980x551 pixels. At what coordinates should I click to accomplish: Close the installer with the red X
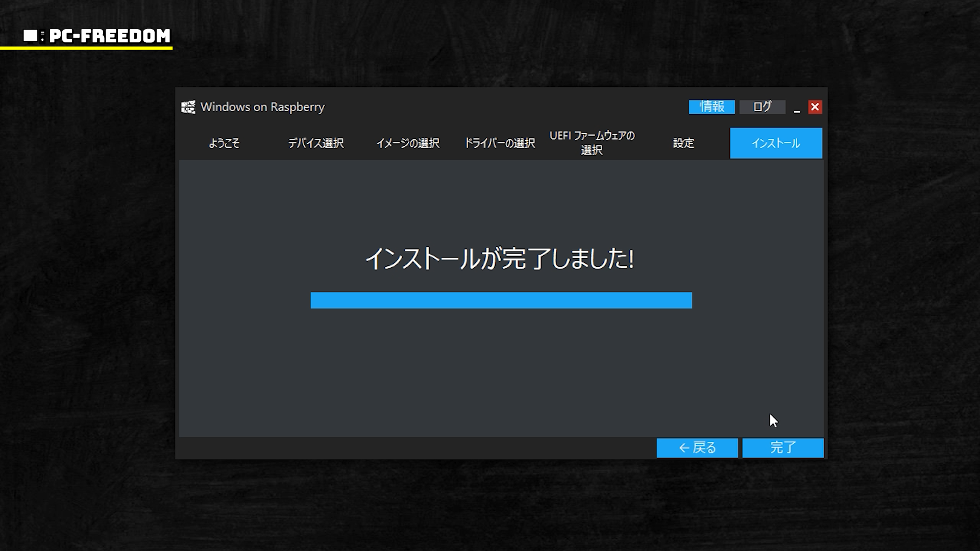tap(815, 107)
